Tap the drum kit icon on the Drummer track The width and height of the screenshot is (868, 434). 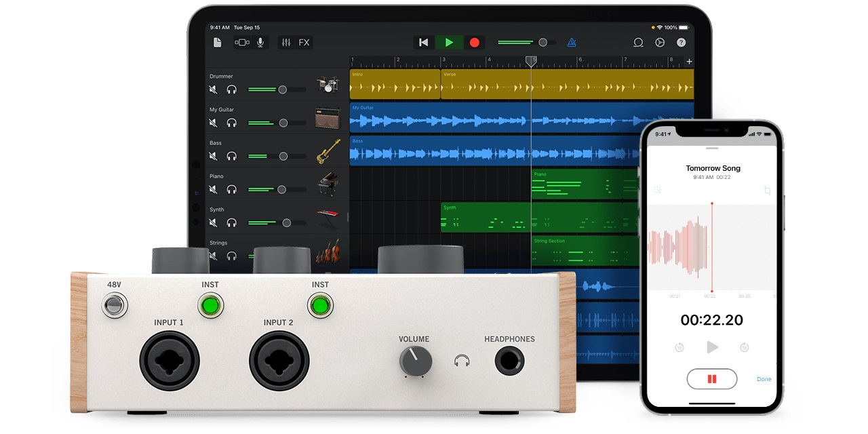point(328,84)
